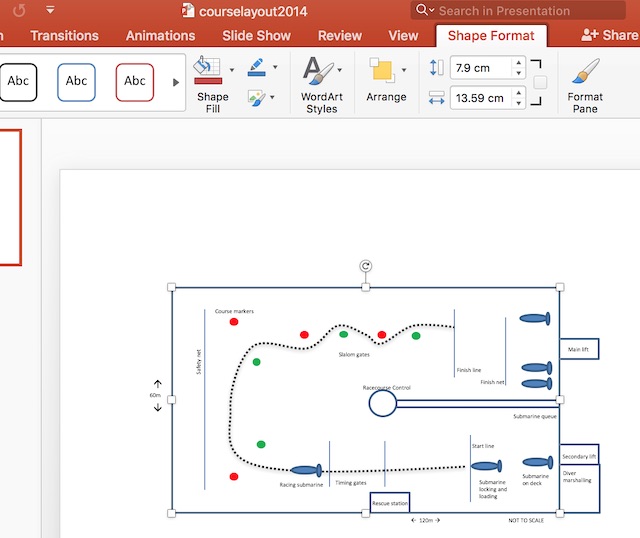Click the Undo arrow in title bar
The height and width of the screenshot is (538, 640).
coord(19,10)
